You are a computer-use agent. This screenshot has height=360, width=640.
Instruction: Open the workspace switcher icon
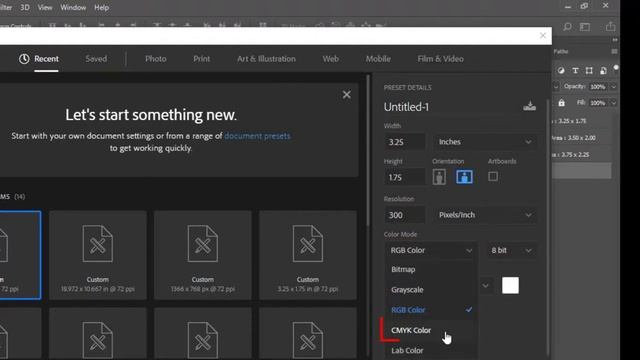pyautogui.click(x=585, y=27)
